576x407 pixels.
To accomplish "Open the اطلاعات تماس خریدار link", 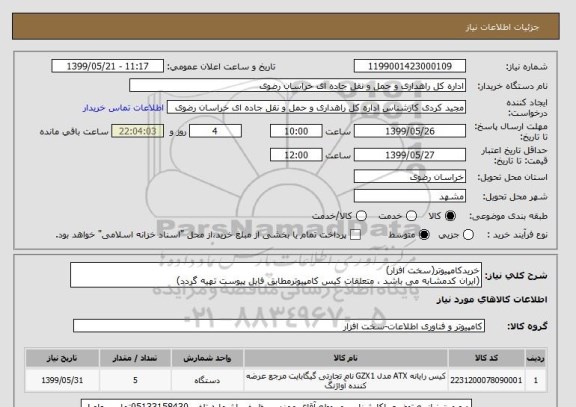I will 123,108.
